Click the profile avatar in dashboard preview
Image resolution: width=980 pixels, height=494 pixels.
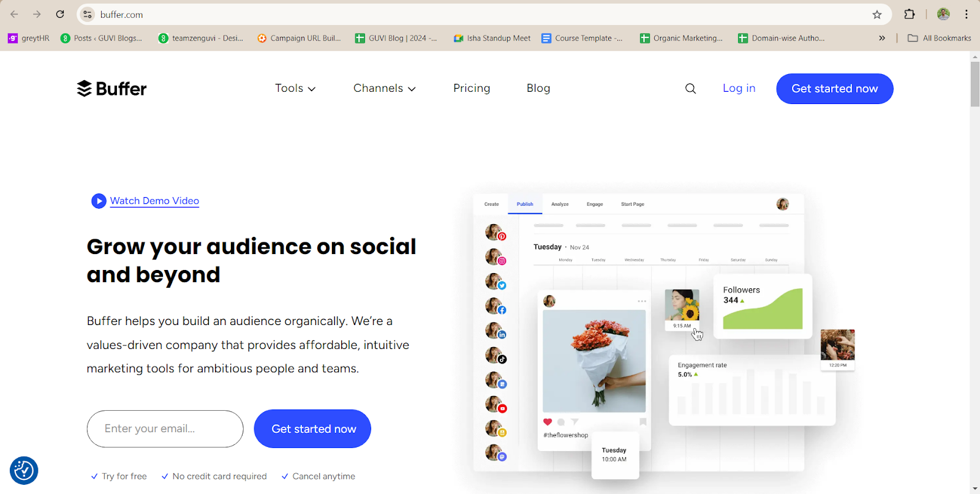coord(783,204)
